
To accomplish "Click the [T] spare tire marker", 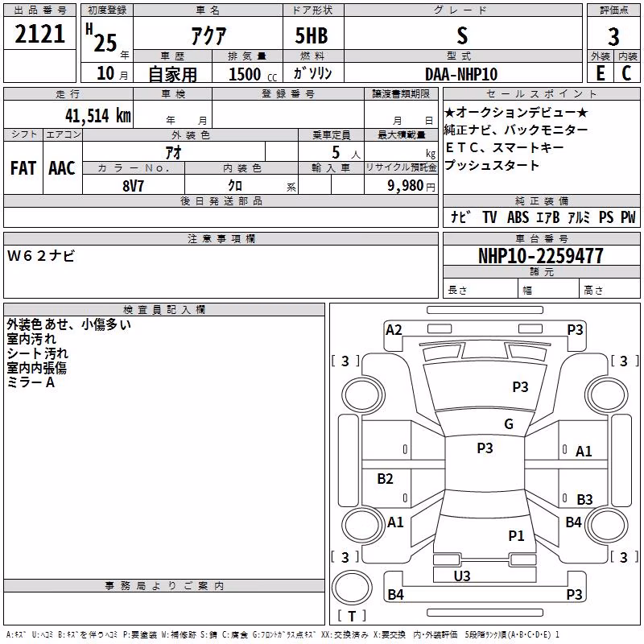I will pos(352,616).
